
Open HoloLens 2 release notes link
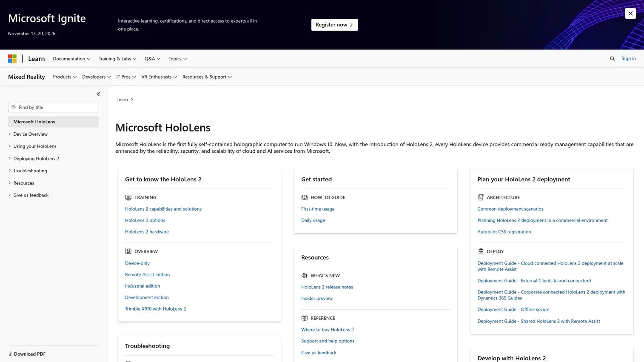[327, 287]
